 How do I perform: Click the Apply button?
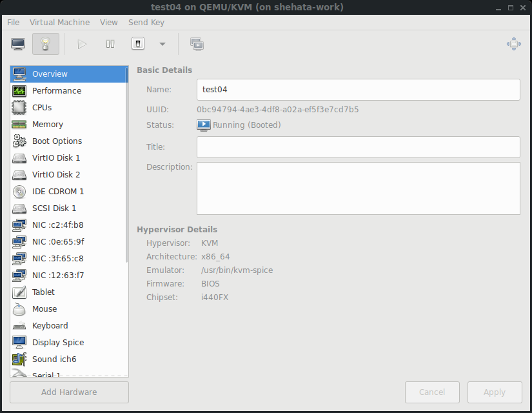495,392
